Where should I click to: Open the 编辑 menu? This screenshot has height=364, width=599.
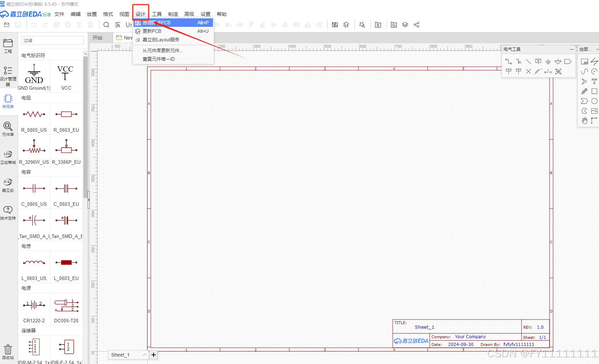point(76,14)
